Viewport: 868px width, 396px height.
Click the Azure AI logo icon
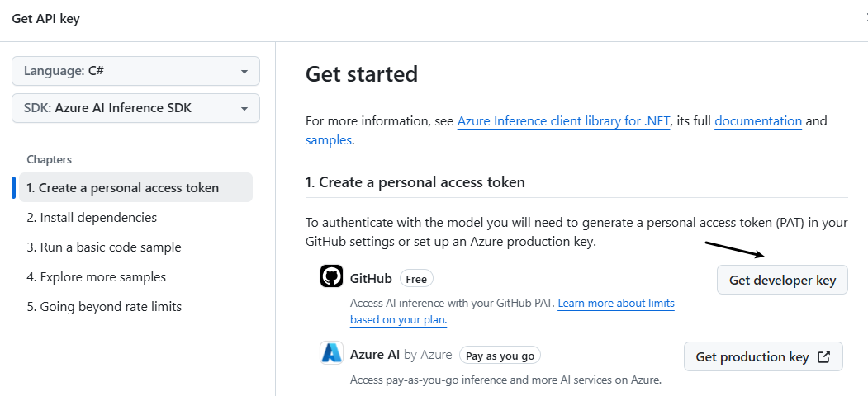[x=331, y=353]
